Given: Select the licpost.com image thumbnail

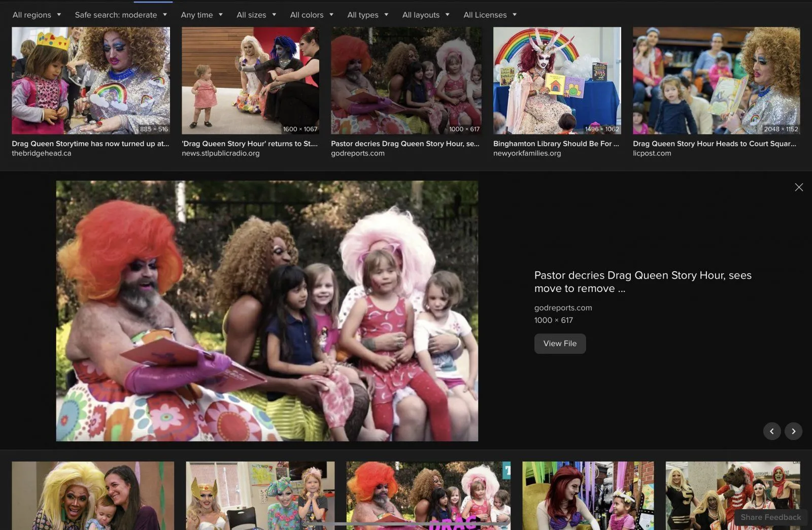Looking at the screenshot, I should pos(716,80).
